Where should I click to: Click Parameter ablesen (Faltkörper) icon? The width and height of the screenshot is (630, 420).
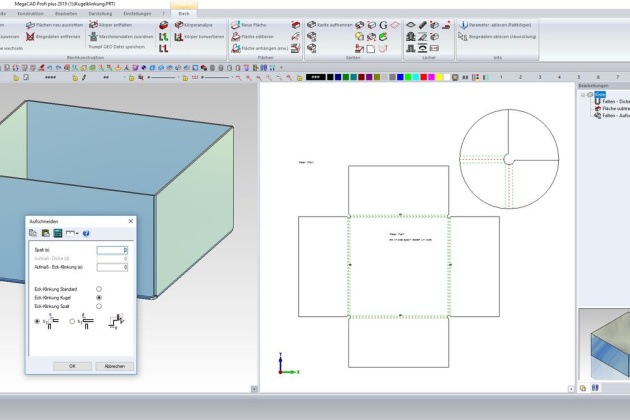point(464,24)
